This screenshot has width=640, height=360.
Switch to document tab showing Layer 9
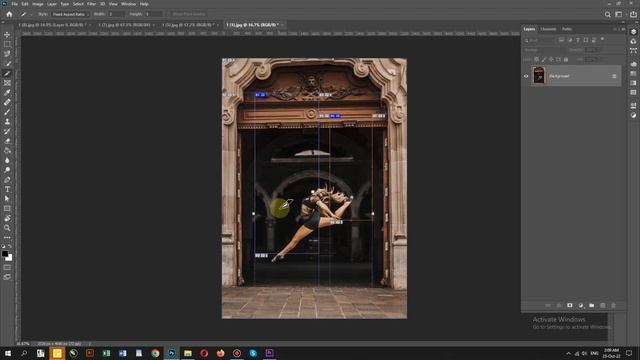pyautogui.click(x=53, y=25)
